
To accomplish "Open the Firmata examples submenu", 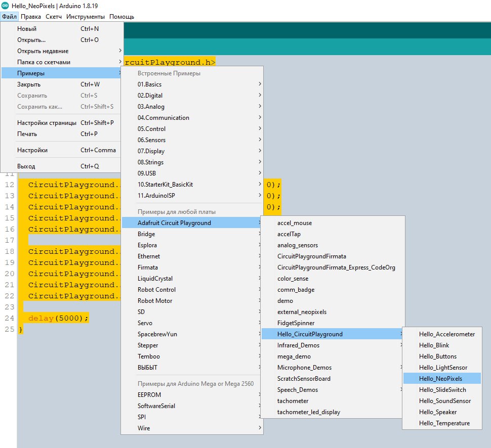I will tap(192, 267).
